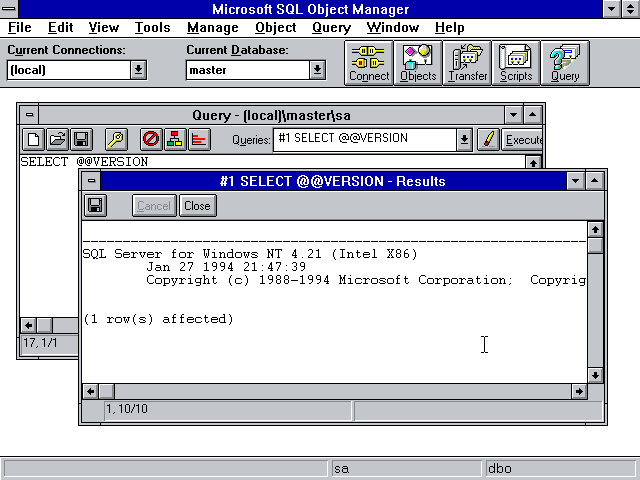Click the Execute button
This screenshot has width=640, height=480.
pyautogui.click(x=523, y=140)
